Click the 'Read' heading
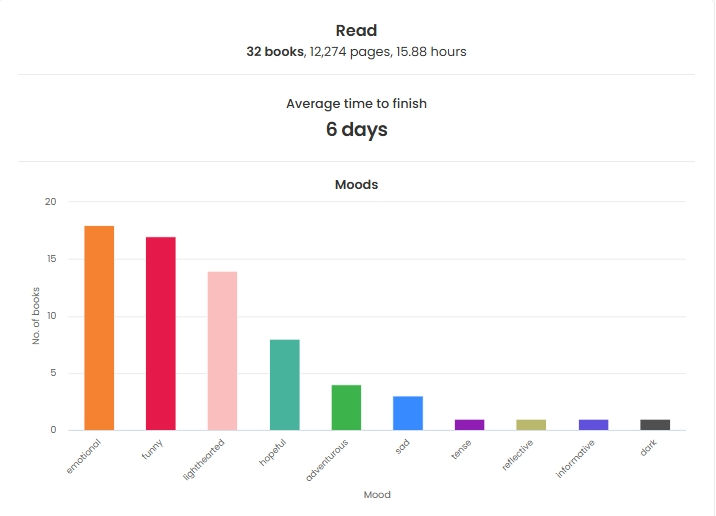This screenshot has height=516, width=716. pyautogui.click(x=357, y=31)
